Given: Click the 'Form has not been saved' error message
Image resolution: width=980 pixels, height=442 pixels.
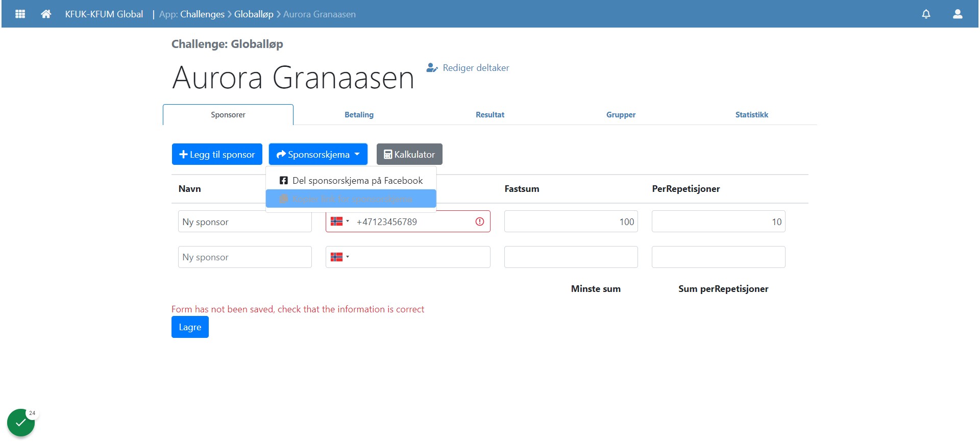Looking at the screenshot, I should (298, 309).
